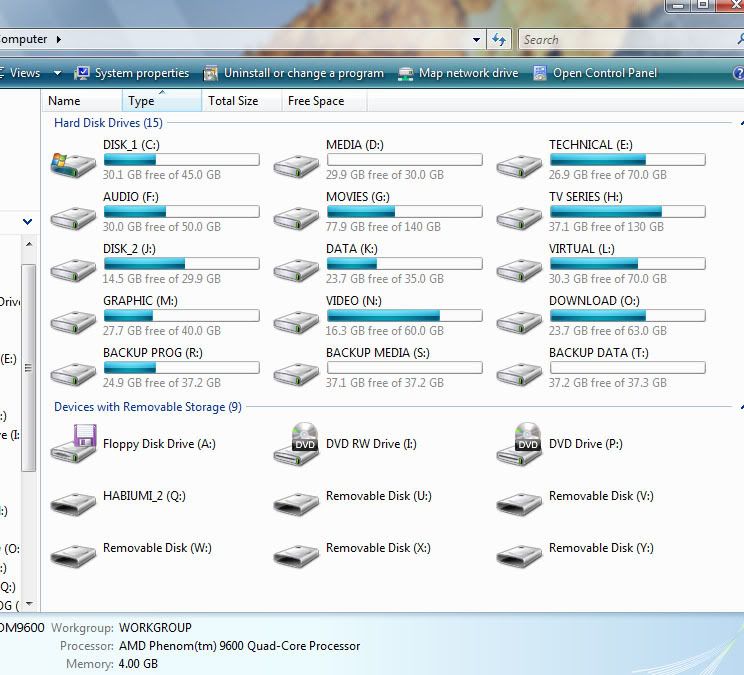The image size is (744, 675).
Task: Click in the Search input box
Action: point(625,40)
